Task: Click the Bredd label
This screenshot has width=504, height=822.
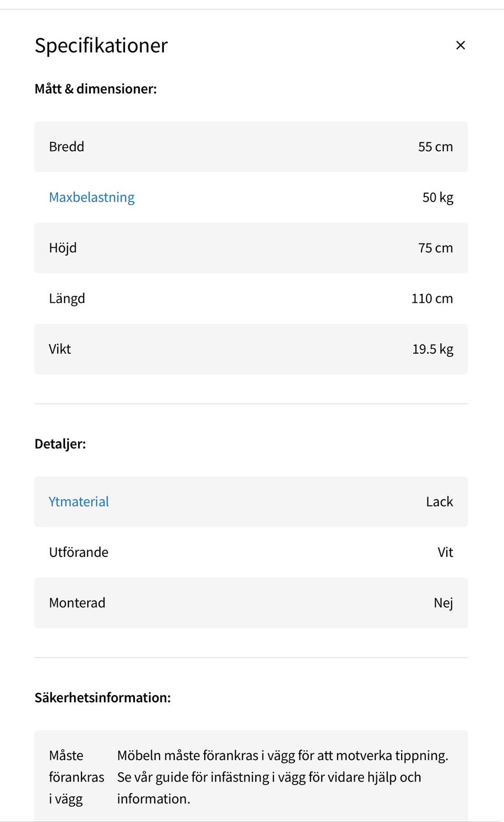Action: coord(67,147)
